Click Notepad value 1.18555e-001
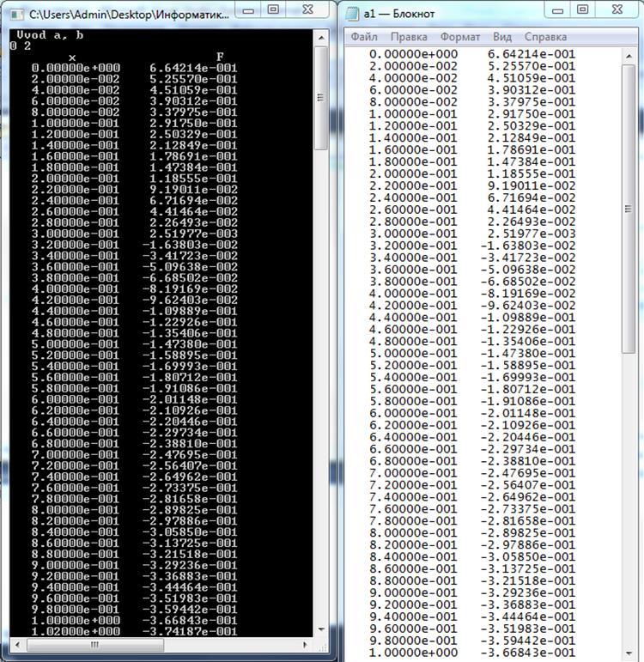 [x=532, y=173]
